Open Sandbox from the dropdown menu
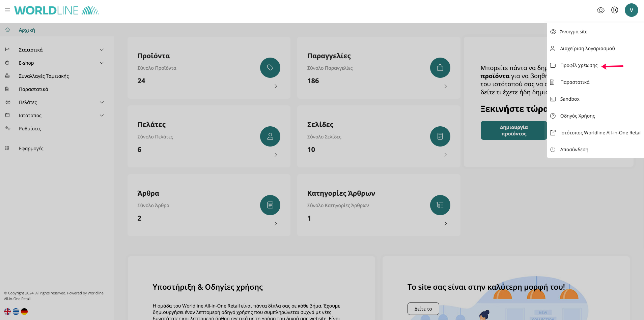The width and height of the screenshot is (644, 320). (x=569, y=99)
